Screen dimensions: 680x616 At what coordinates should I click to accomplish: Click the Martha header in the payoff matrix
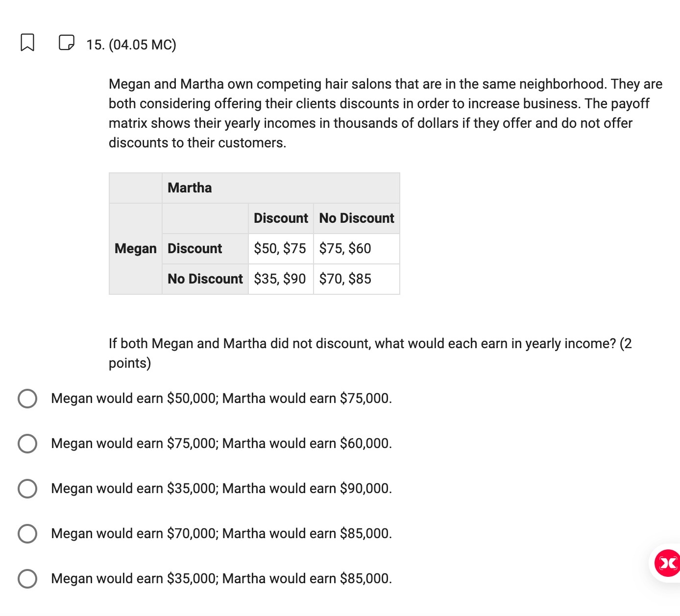coord(190,188)
